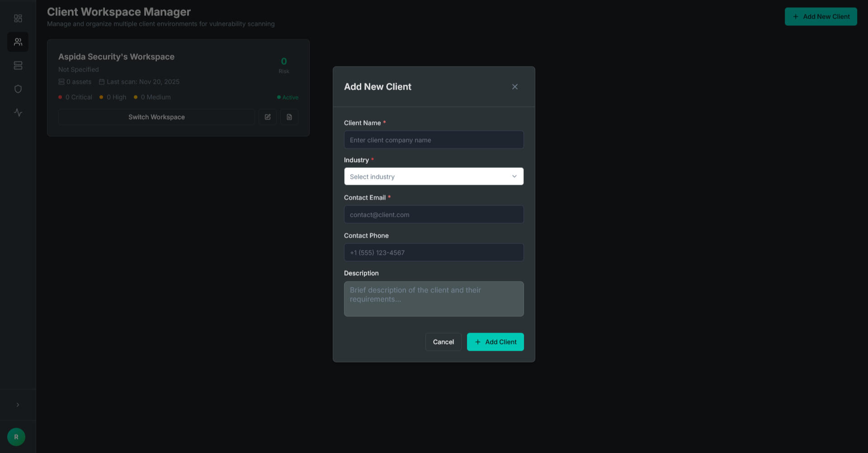Select the clients users icon in sidebar
This screenshot has width=868, height=453.
[x=18, y=42]
